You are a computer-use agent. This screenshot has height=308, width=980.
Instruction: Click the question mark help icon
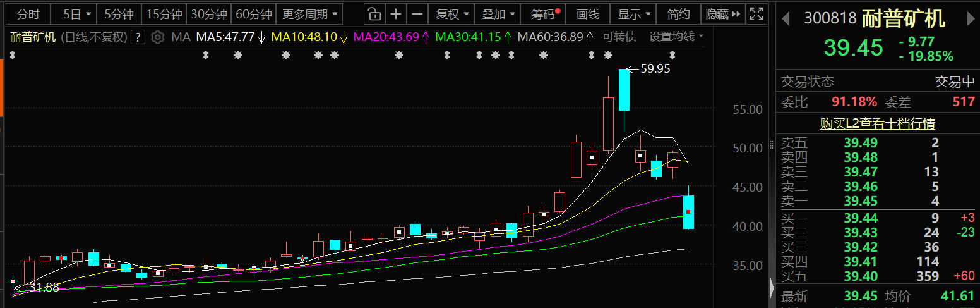(138, 37)
